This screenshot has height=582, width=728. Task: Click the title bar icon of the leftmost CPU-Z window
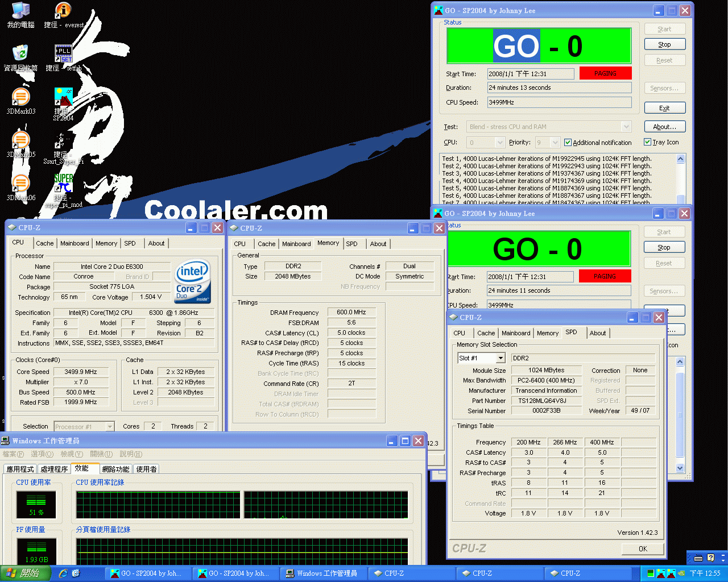coord(11,228)
